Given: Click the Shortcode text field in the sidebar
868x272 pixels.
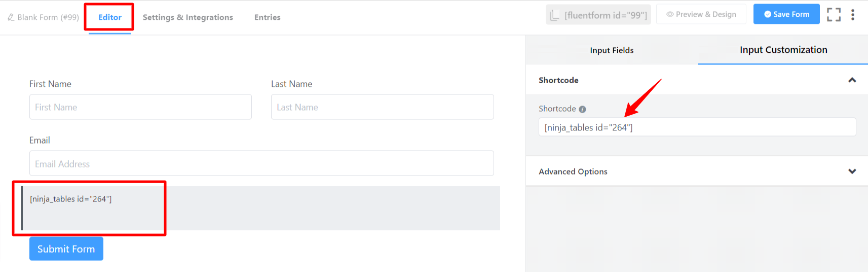Looking at the screenshot, I should (x=697, y=127).
